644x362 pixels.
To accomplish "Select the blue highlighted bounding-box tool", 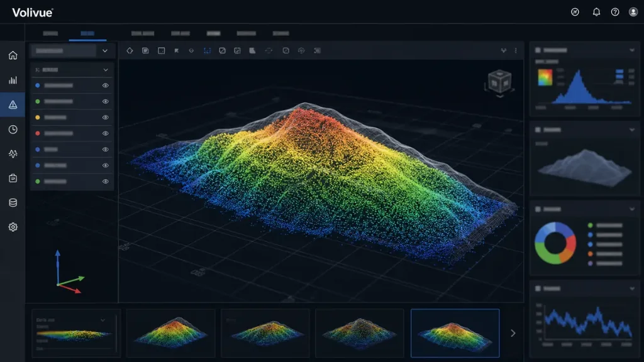I will 207,50.
